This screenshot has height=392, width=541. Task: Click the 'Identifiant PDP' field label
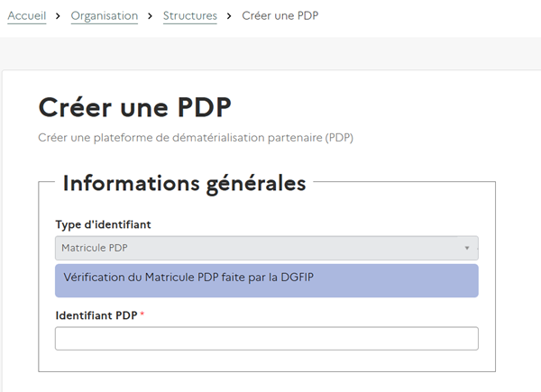(96, 315)
